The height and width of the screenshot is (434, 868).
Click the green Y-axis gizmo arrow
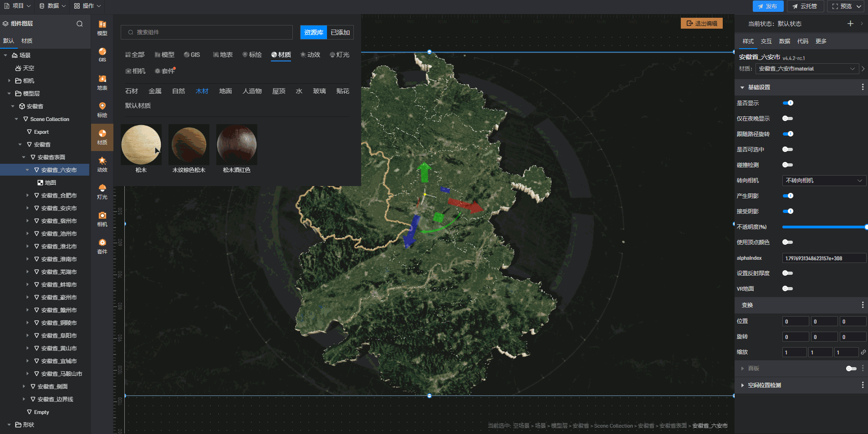(424, 172)
